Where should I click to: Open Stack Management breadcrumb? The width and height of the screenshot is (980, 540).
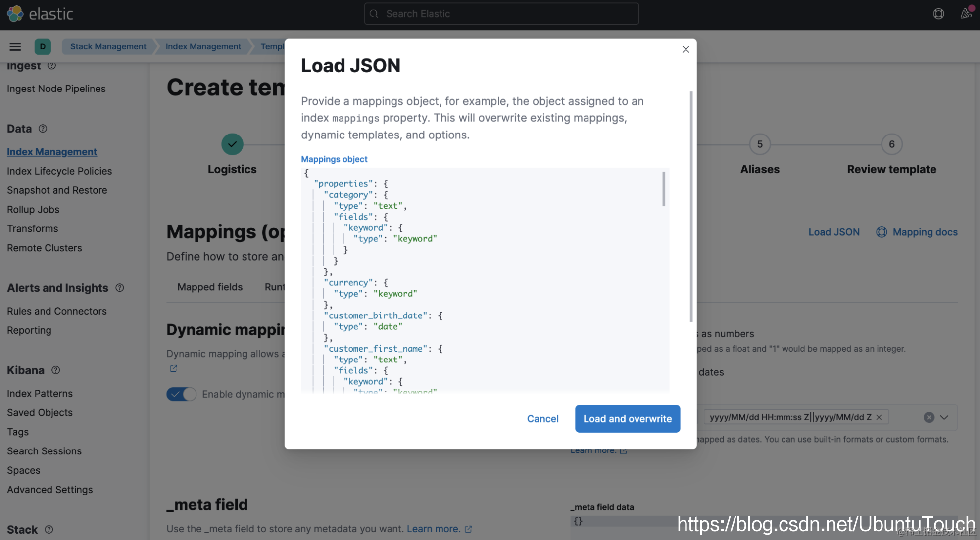tap(108, 46)
